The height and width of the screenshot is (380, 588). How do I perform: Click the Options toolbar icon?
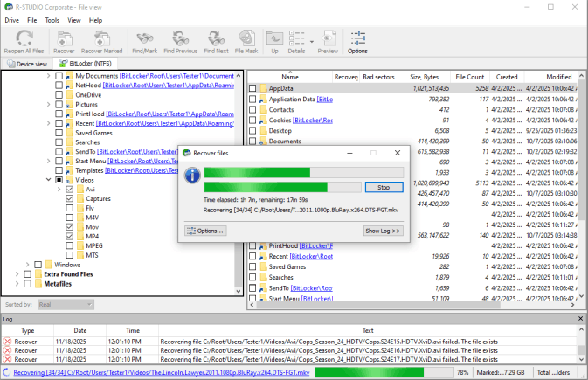(x=357, y=41)
